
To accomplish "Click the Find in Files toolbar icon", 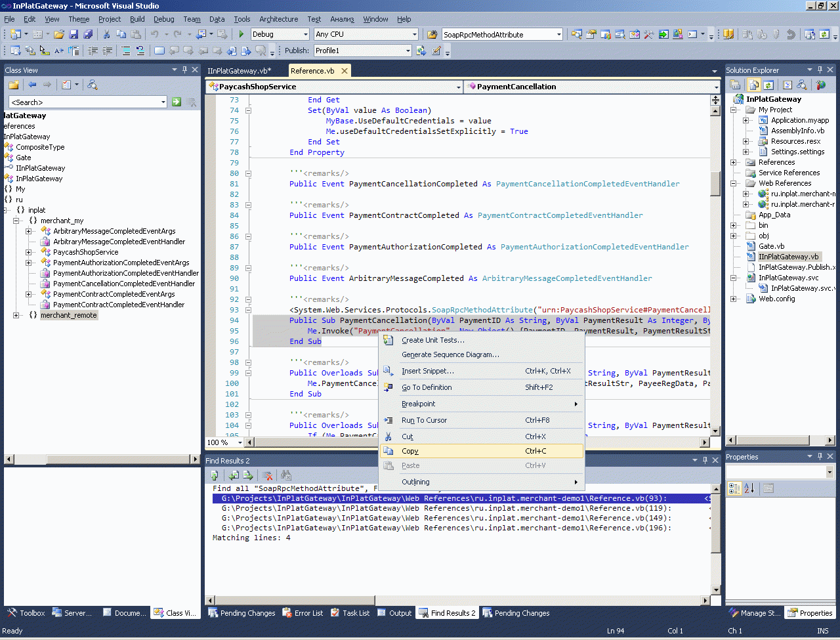I will tap(432, 34).
